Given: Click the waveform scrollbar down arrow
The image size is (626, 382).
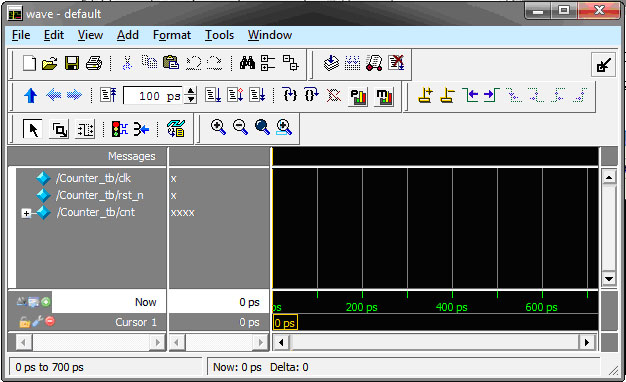Looking at the screenshot, I should [609, 279].
